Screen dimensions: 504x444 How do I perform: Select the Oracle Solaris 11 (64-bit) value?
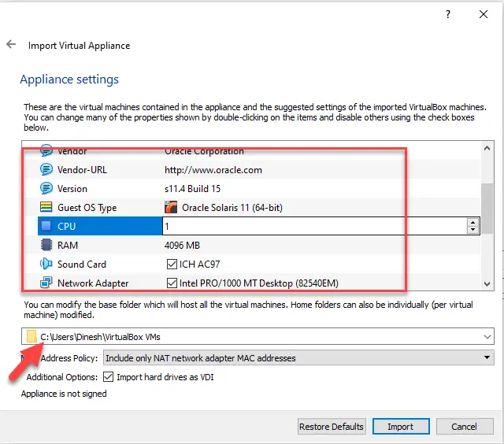pyautogui.click(x=232, y=208)
